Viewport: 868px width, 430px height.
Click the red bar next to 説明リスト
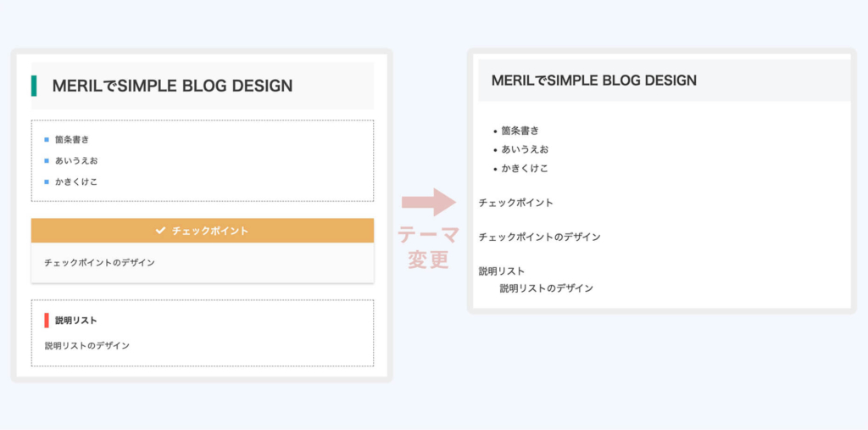[47, 321]
